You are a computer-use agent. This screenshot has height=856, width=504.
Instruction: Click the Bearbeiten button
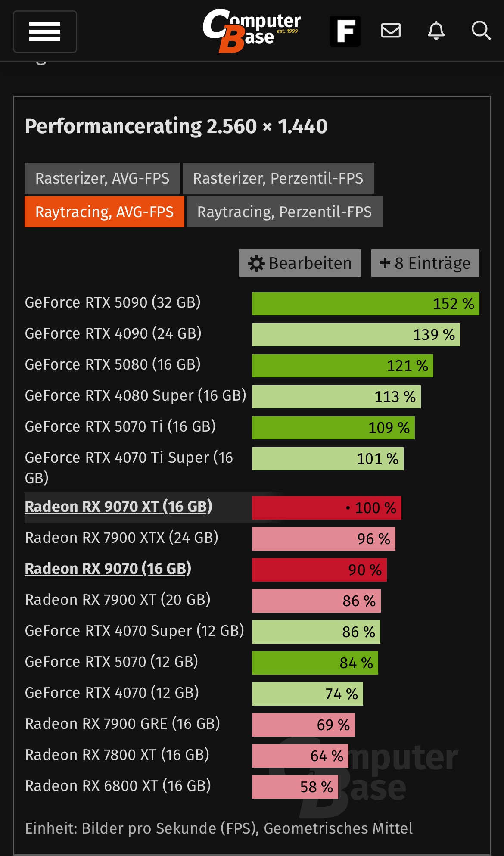[300, 263]
